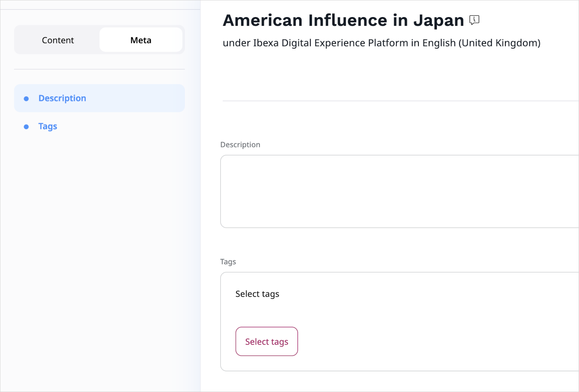Switch to the Content tab

(58, 40)
